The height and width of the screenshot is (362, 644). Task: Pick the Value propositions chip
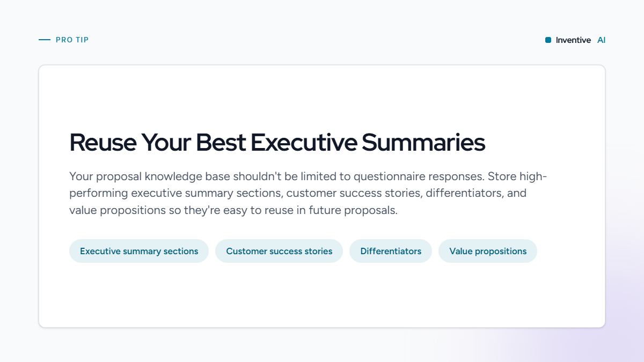[488, 251]
